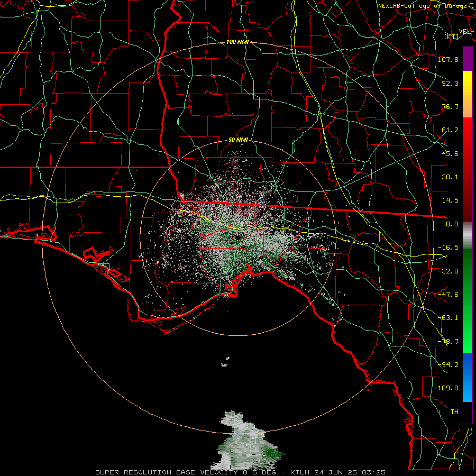Click the [KT] units label
This screenshot has height=476, width=476.
[452, 36]
